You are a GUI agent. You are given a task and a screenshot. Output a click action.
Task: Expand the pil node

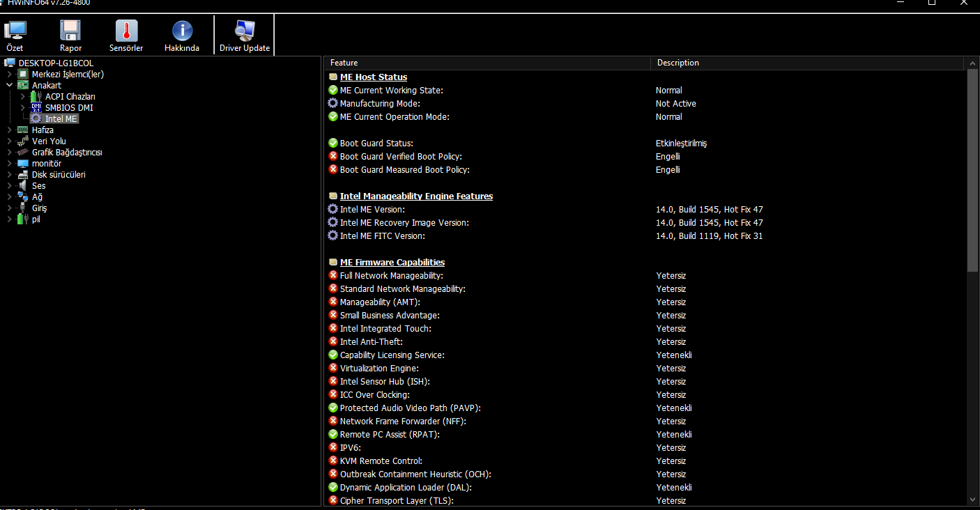point(9,219)
